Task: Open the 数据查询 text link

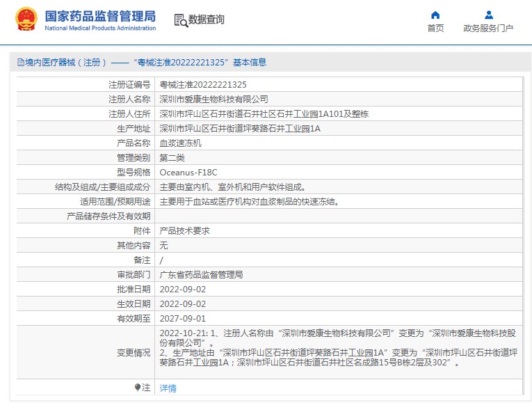Action: 207,20
